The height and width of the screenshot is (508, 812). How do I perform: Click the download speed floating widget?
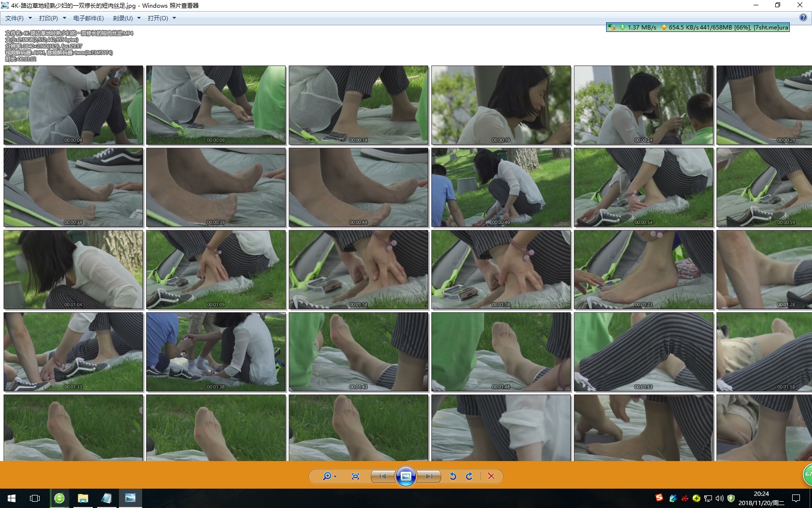(698, 27)
